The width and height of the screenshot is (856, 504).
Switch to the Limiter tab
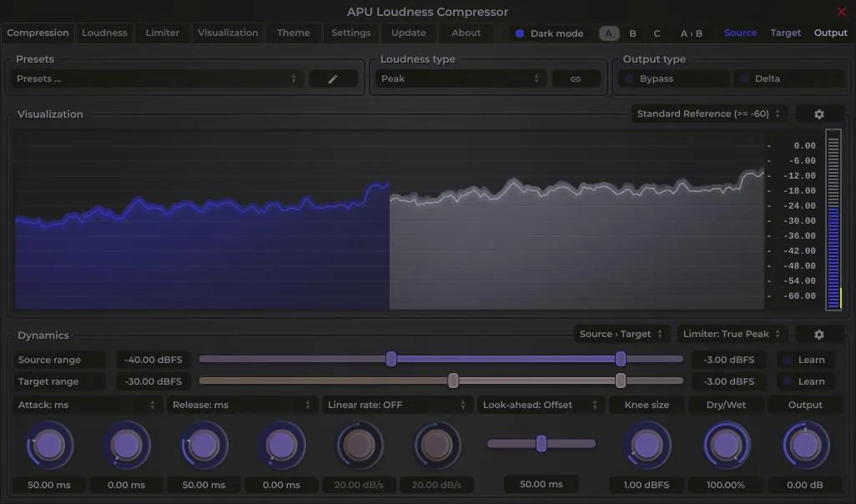(x=162, y=33)
